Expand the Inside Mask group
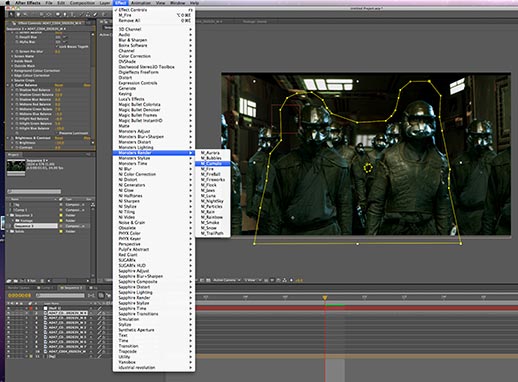The width and height of the screenshot is (518, 382). click(12, 61)
